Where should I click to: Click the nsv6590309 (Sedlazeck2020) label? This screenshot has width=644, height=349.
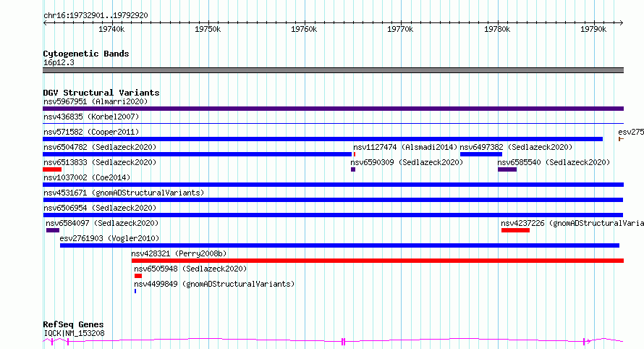407,162
